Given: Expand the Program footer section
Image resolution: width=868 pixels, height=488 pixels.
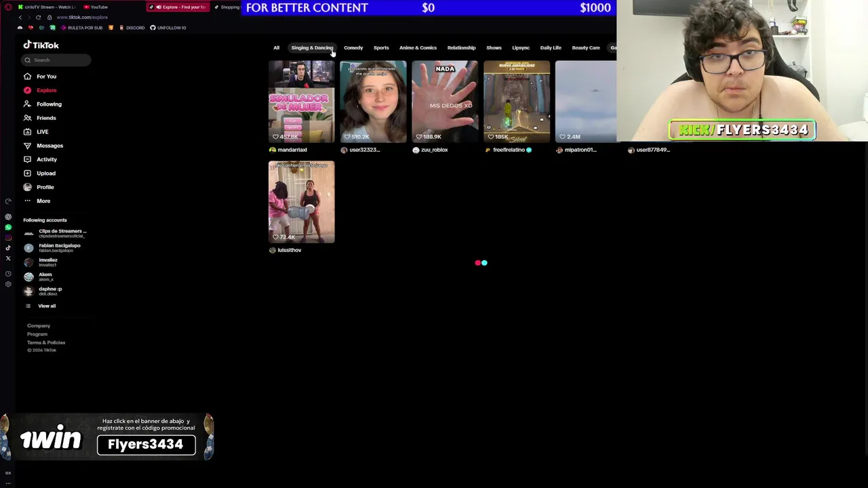Looking at the screenshot, I should (x=37, y=334).
